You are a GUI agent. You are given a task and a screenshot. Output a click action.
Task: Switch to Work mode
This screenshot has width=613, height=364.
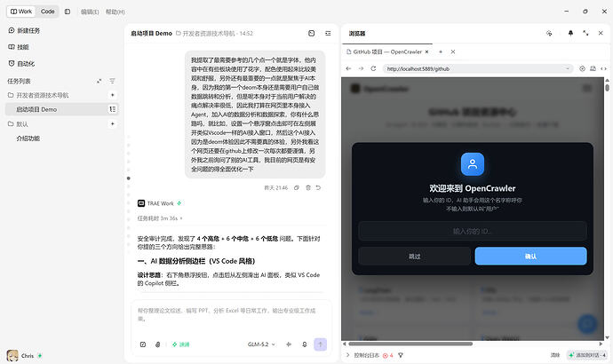21,12
